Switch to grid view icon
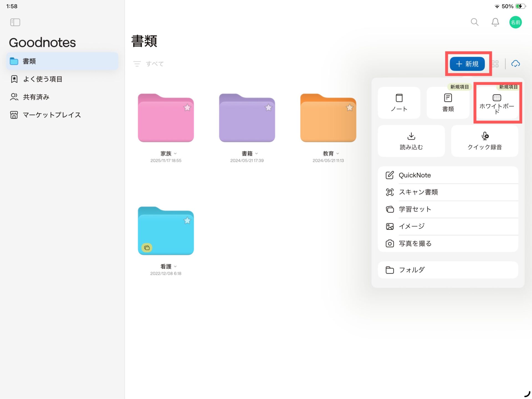The width and height of the screenshot is (532, 399). [495, 64]
